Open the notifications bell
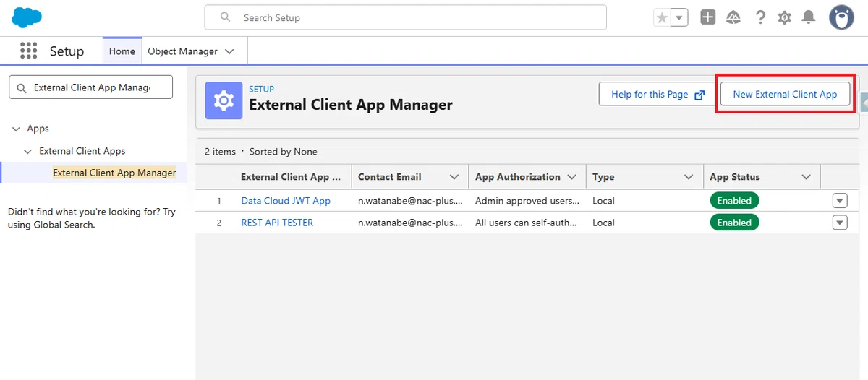Viewport: 868px width, 380px height. [x=809, y=17]
